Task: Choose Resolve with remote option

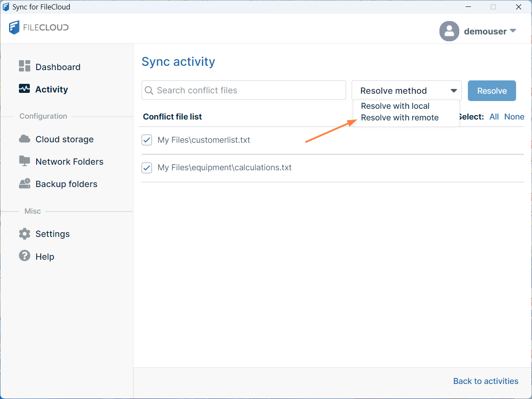Action: 399,118
